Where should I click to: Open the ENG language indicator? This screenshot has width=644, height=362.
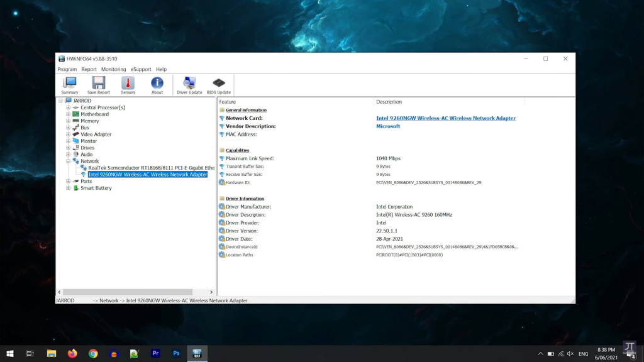pyautogui.click(x=583, y=354)
